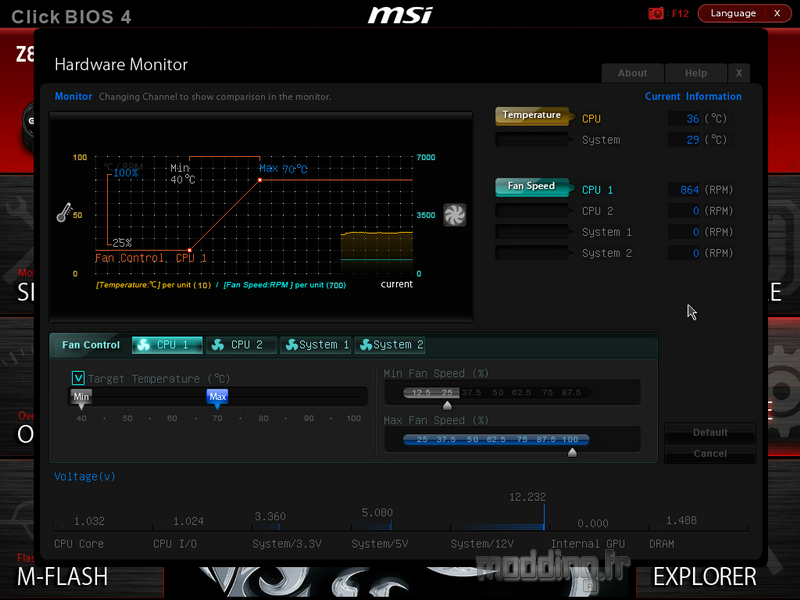The height and width of the screenshot is (600, 800).
Task: Click the Fan Control CPU 1 graph label
Action: [151, 258]
